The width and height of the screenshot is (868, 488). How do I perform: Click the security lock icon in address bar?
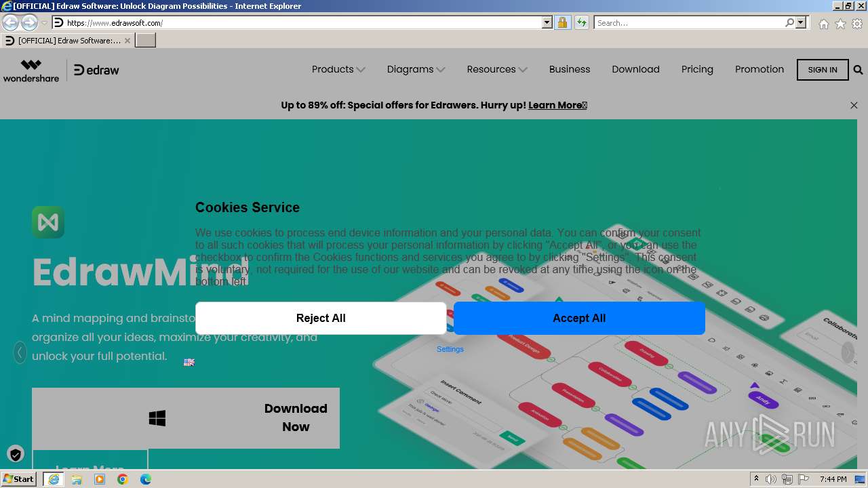[562, 22]
